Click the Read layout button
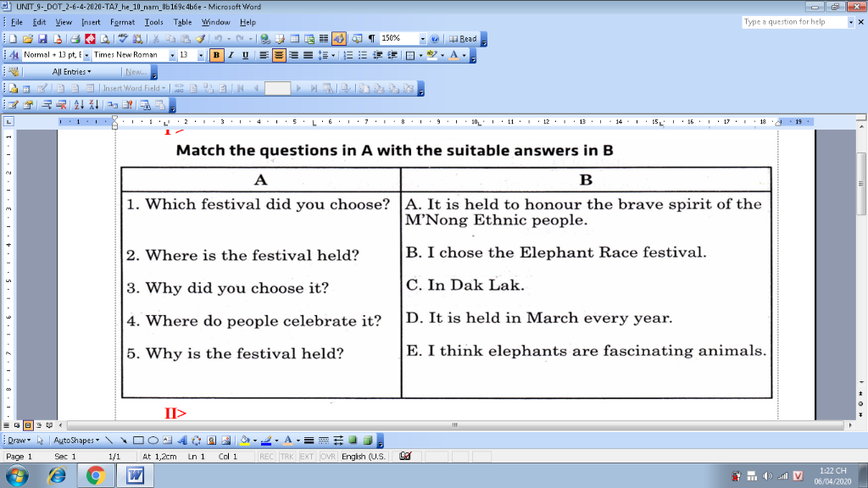 click(x=463, y=39)
